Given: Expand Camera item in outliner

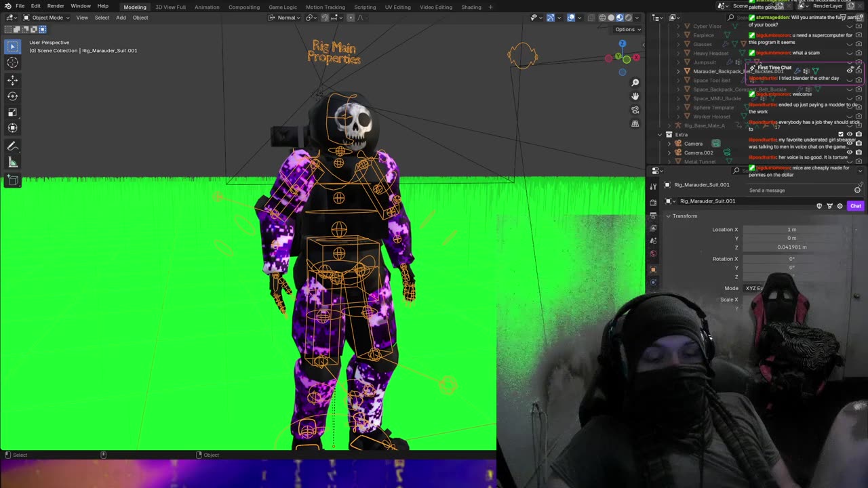Looking at the screenshot, I should pyautogui.click(x=669, y=144).
